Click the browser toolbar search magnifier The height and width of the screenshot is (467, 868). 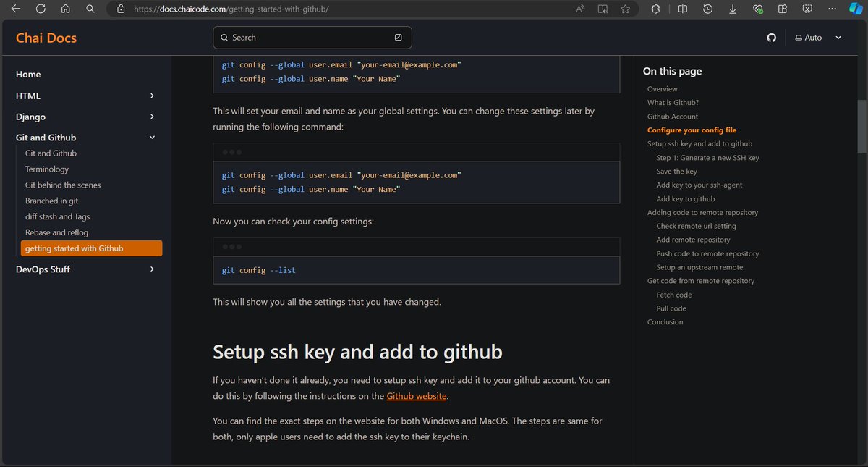tap(90, 9)
